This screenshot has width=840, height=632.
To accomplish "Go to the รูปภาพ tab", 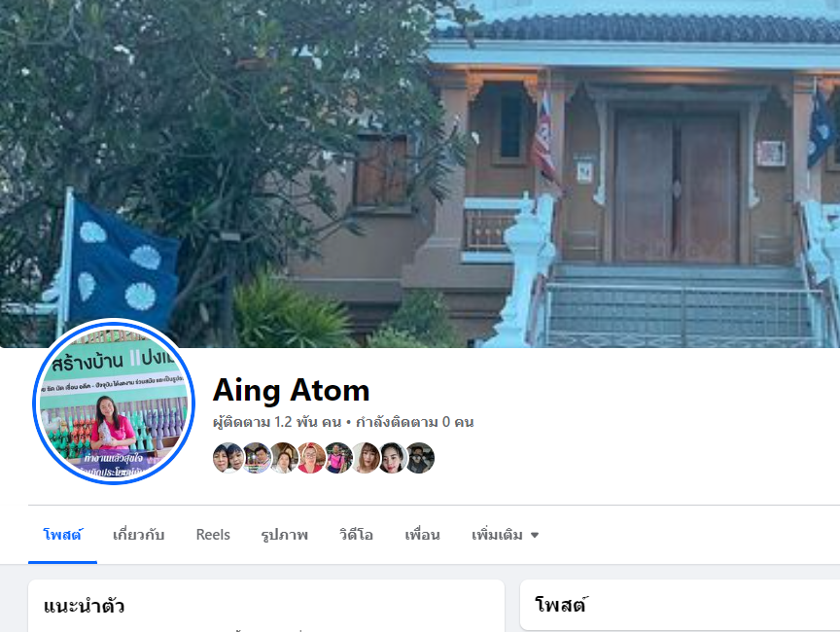I will 285,535.
